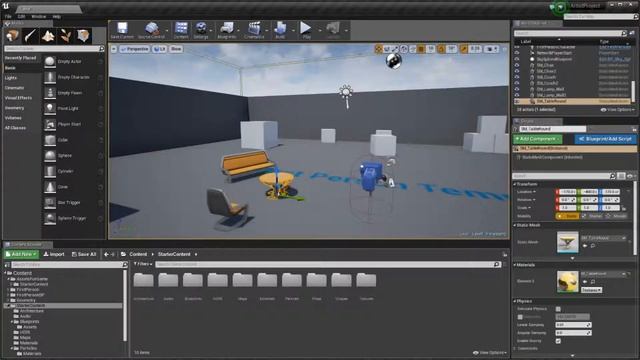Toggle visibility of SM_Chair in outliner
The width and height of the screenshot is (640, 360).
coord(517,65)
